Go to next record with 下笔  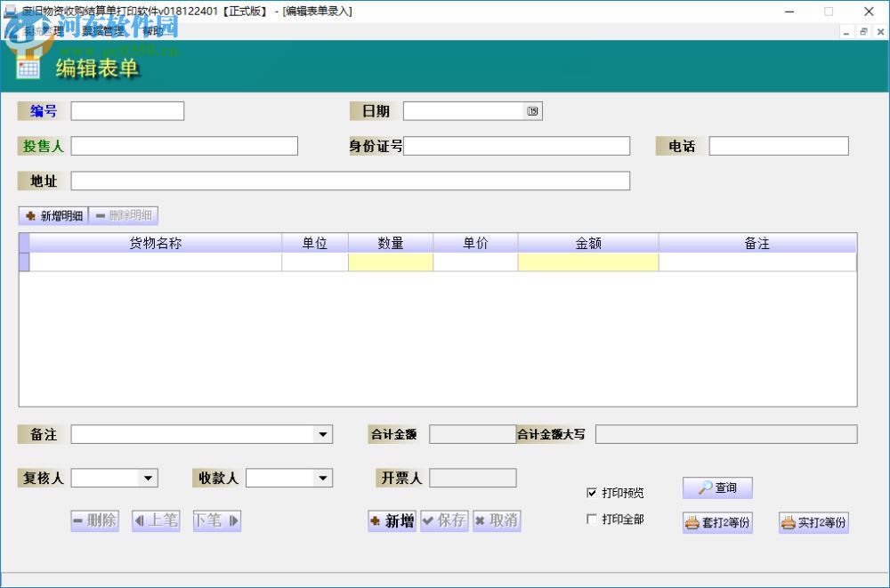coord(217,520)
